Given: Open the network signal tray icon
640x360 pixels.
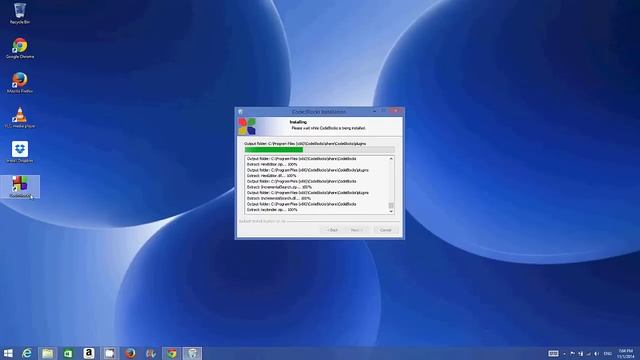Looking at the screenshot, I should (589, 354).
